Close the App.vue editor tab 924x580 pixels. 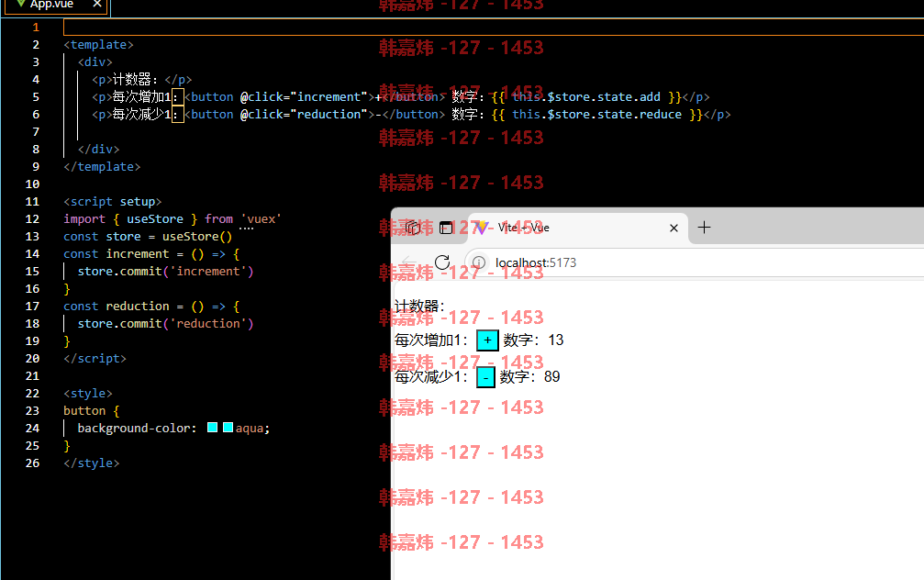97,4
